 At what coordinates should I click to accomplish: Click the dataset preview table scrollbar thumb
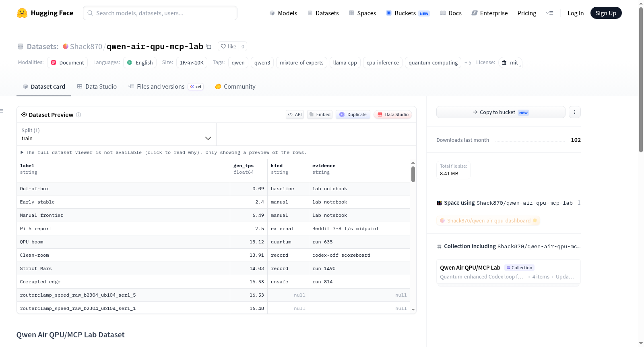(x=413, y=174)
